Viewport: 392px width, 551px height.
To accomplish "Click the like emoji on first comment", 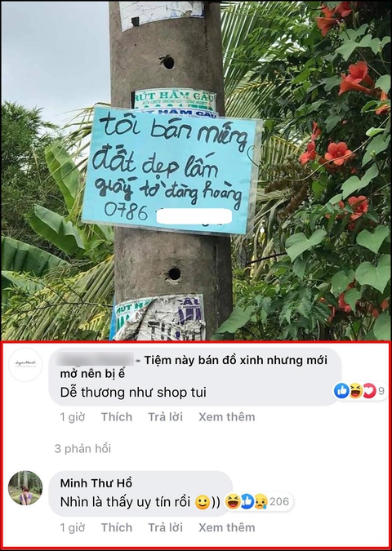I will (341, 391).
